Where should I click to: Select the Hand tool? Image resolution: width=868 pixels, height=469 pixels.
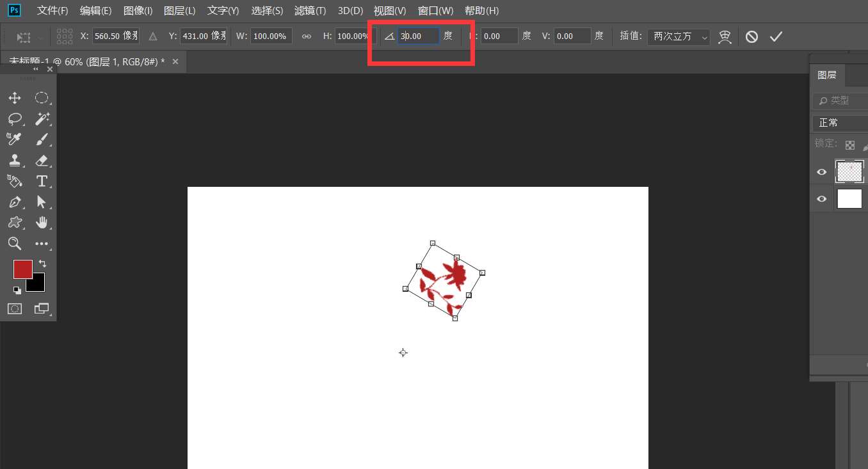[x=43, y=222]
